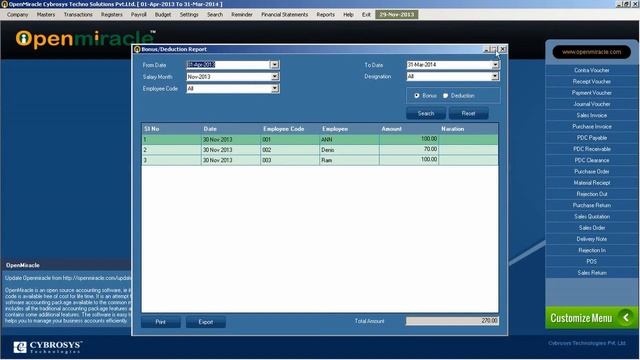Select the row for employee Ram
The width and height of the screenshot is (640, 360).
320,160
